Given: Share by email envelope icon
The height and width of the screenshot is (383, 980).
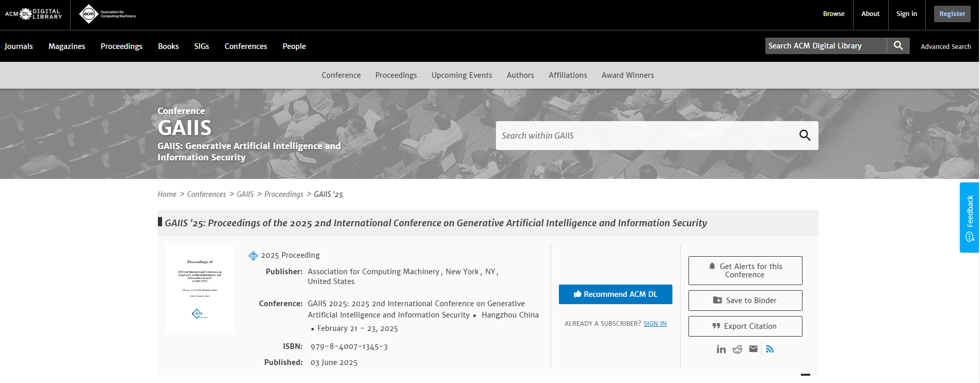Looking at the screenshot, I should 753,349.
